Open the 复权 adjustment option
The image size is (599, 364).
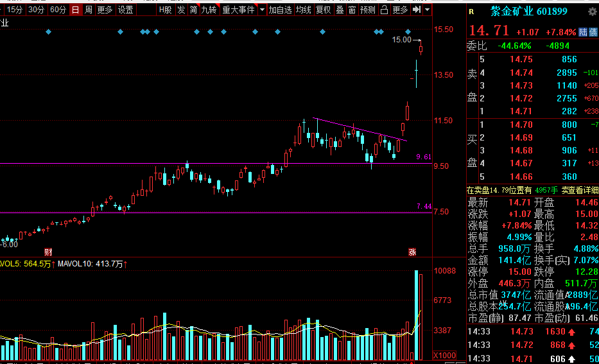tap(323, 10)
